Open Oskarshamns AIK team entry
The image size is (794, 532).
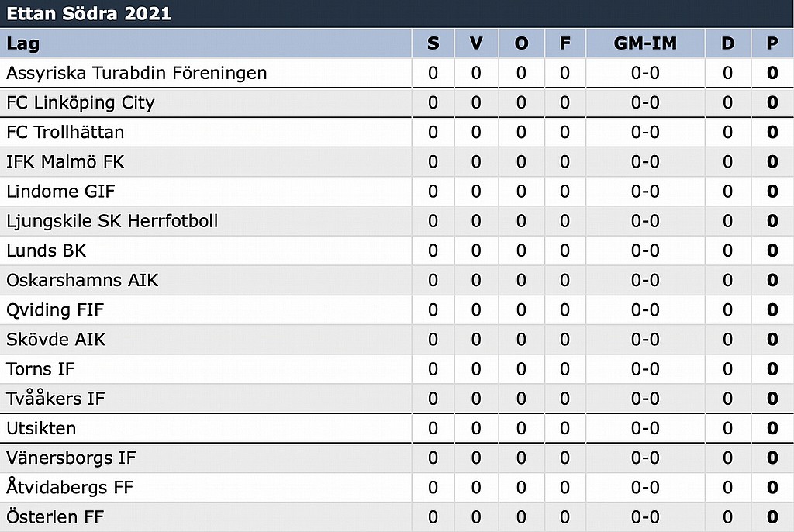coord(82,280)
